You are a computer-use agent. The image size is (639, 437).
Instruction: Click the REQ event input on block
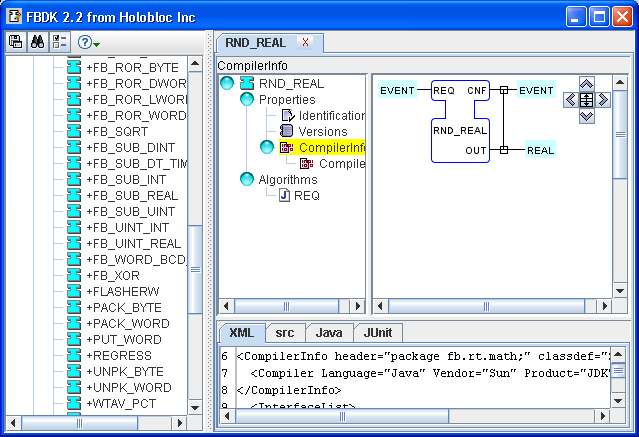443,90
